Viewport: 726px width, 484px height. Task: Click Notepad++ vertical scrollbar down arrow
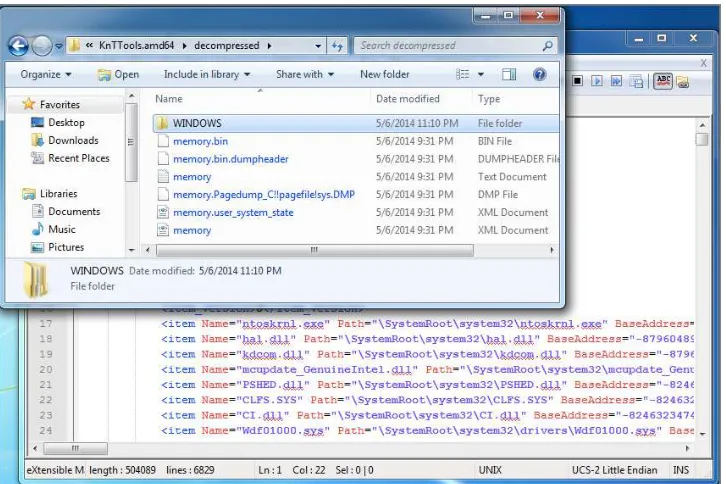(702, 434)
